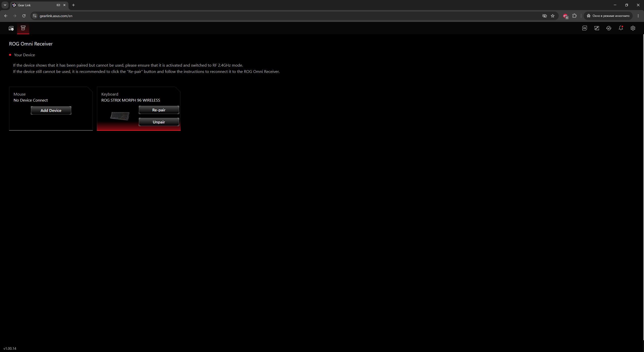This screenshot has height=352, width=644.
Task: Close the Gear Link browser tab
Action: pyautogui.click(x=64, y=5)
